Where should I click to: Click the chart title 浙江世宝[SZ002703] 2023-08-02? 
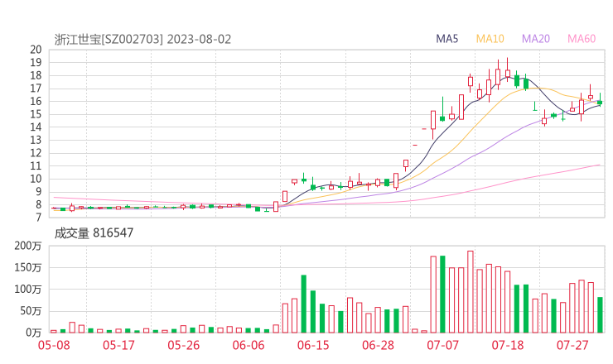(142, 40)
